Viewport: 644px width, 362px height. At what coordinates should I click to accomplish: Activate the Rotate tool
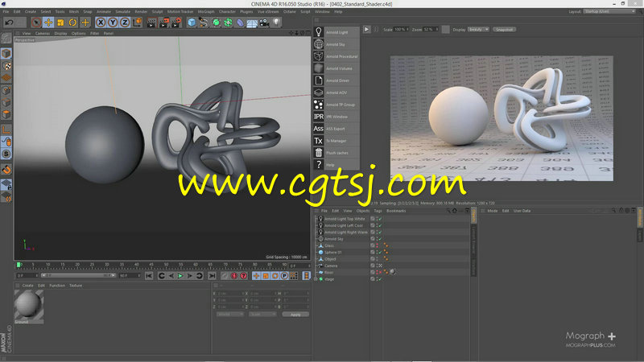coord(72,23)
